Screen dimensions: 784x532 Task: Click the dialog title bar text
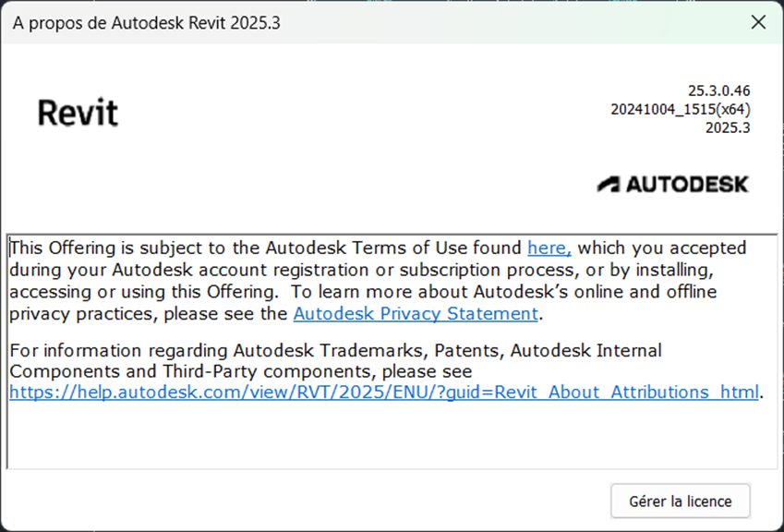[147, 23]
